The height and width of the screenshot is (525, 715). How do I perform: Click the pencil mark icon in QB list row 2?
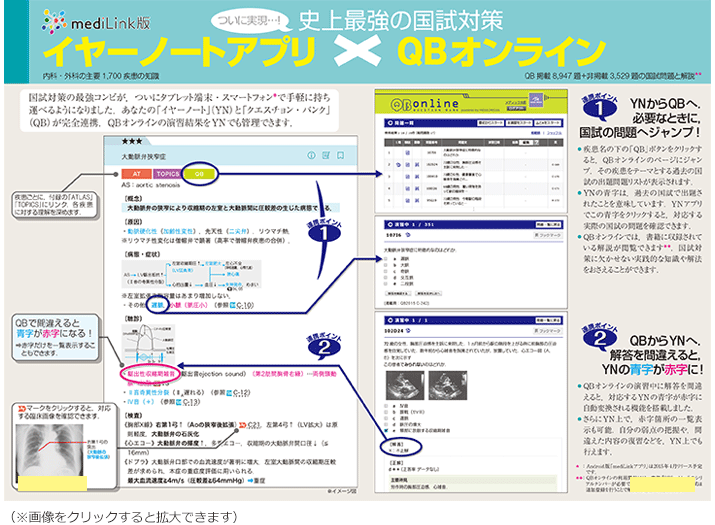(x=398, y=165)
